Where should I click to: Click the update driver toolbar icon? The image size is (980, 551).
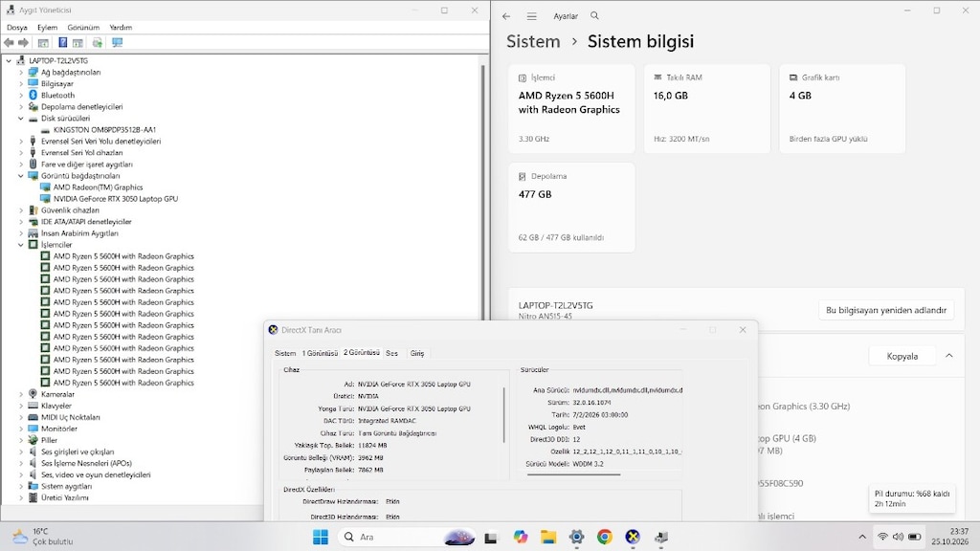coord(97,42)
